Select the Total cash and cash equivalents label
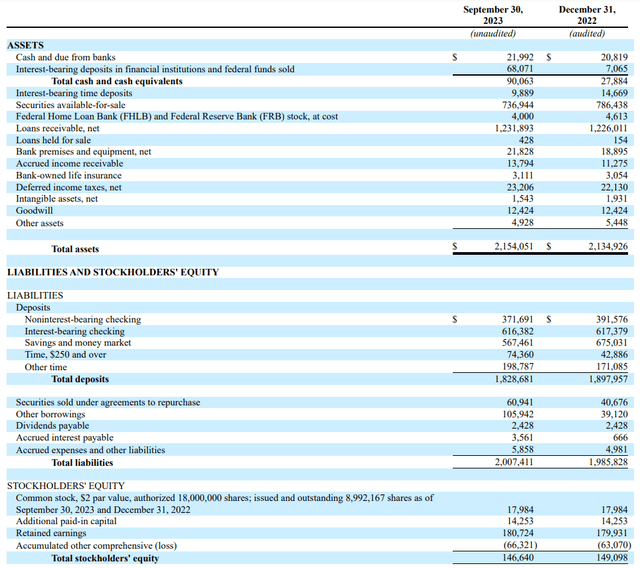The height and width of the screenshot is (568, 640). point(117,81)
